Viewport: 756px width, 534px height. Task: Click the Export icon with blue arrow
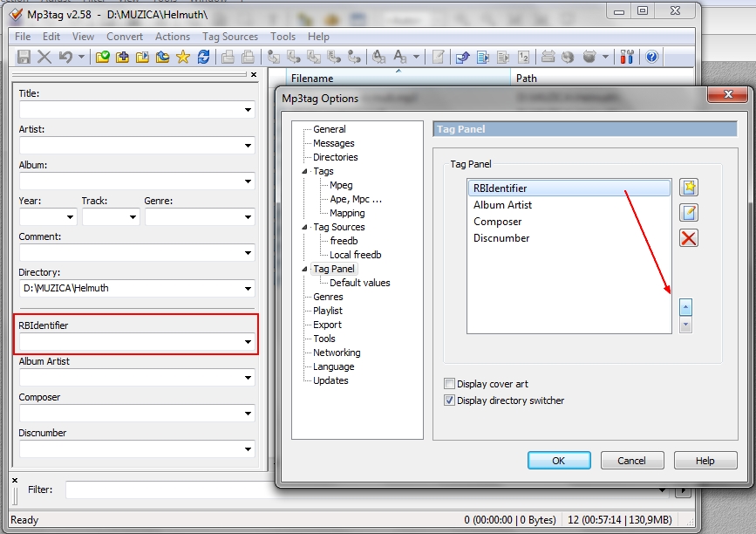tap(463, 57)
